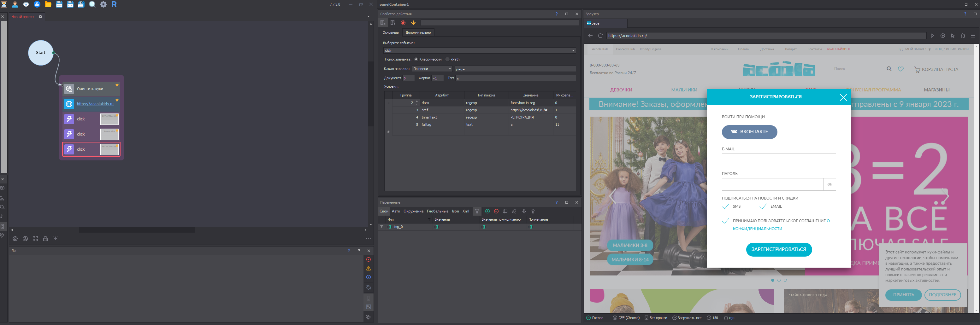Screen dimensions: 980x325
Task: Select the xPath radio button
Action: pyautogui.click(x=448, y=59)
